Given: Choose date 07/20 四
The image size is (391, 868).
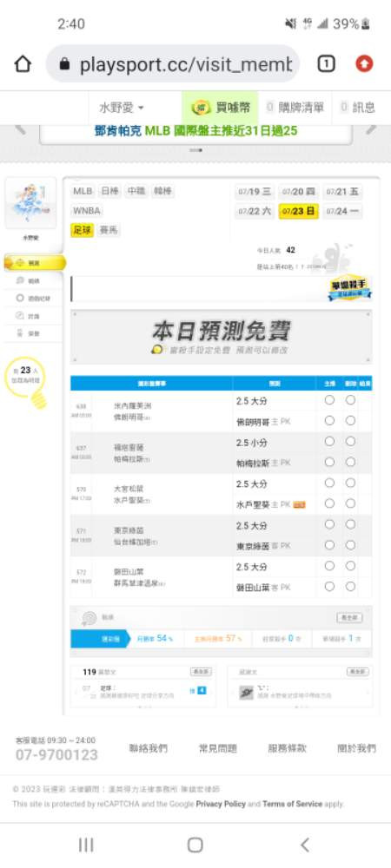Looking at the screenshot, I should pyautogui.click(x=299, y=192).
